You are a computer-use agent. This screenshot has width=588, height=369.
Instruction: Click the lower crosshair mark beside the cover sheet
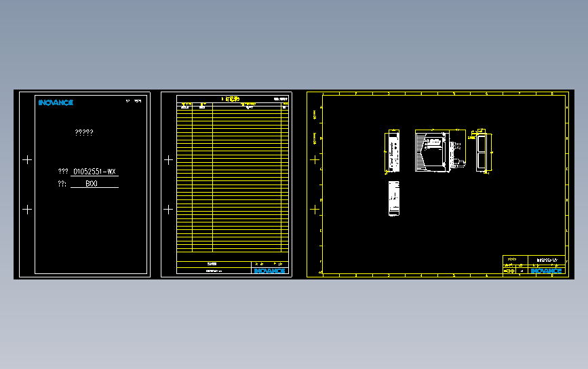tap(27, 209)
